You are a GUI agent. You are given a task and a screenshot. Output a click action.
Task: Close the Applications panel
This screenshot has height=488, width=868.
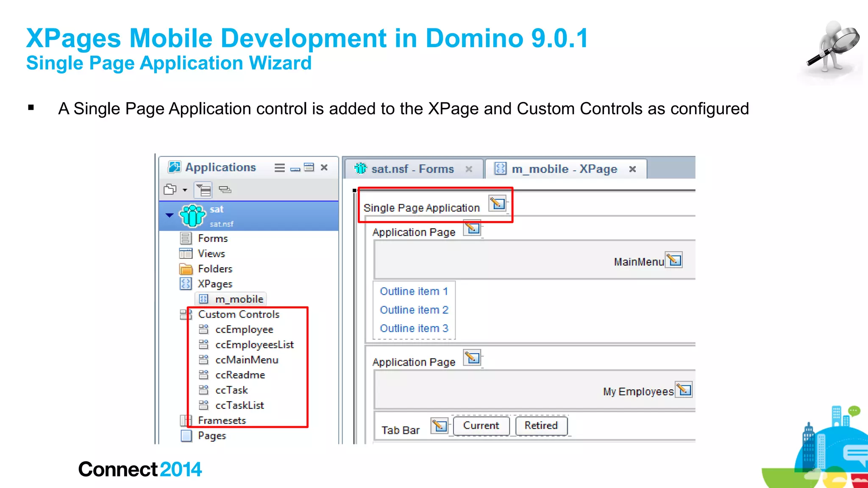(324, 167)
